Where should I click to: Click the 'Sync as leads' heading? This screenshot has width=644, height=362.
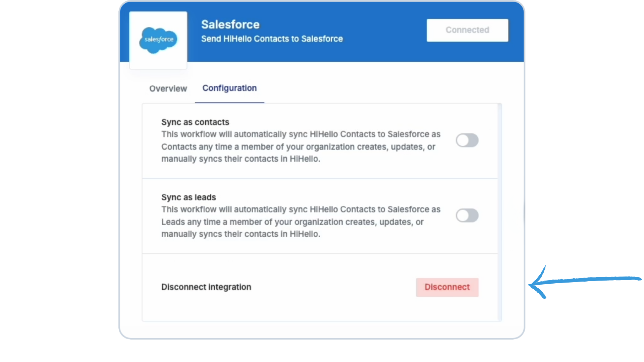pyautogui.click(x=189, y=197)
